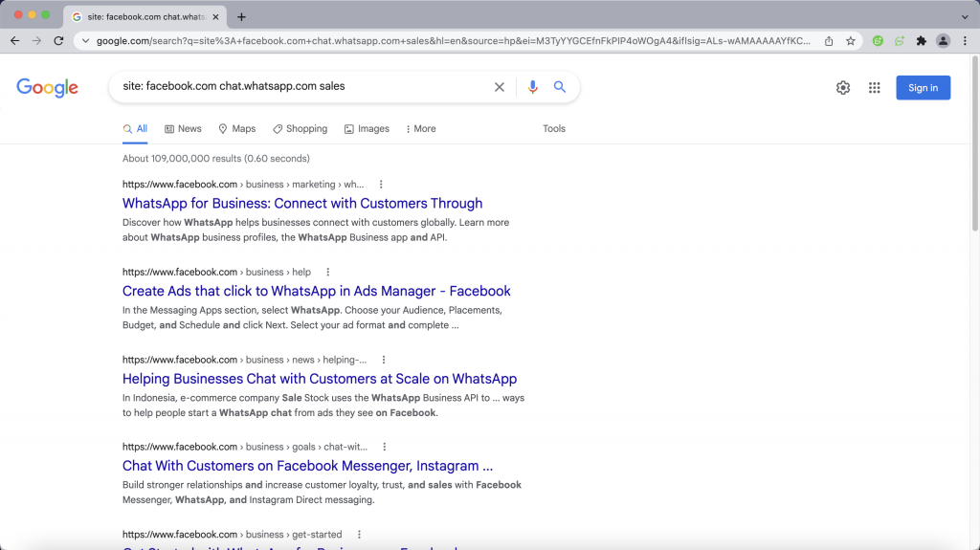Open options menu for get-started result
Viewport: 980px width, 550px height.
click(x=360, y=535)
